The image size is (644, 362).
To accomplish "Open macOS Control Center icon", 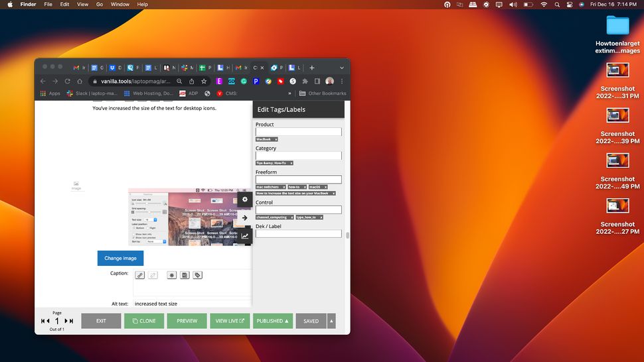I will [570, 5].
